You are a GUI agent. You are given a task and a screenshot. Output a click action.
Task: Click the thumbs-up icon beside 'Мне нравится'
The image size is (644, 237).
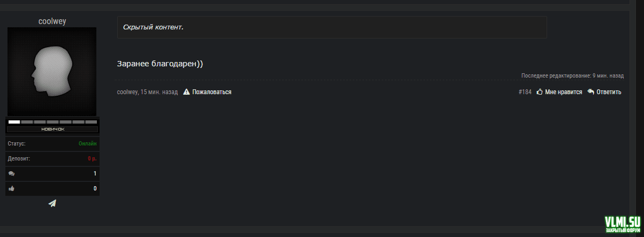pyautogui.click(x=540, y=92)
